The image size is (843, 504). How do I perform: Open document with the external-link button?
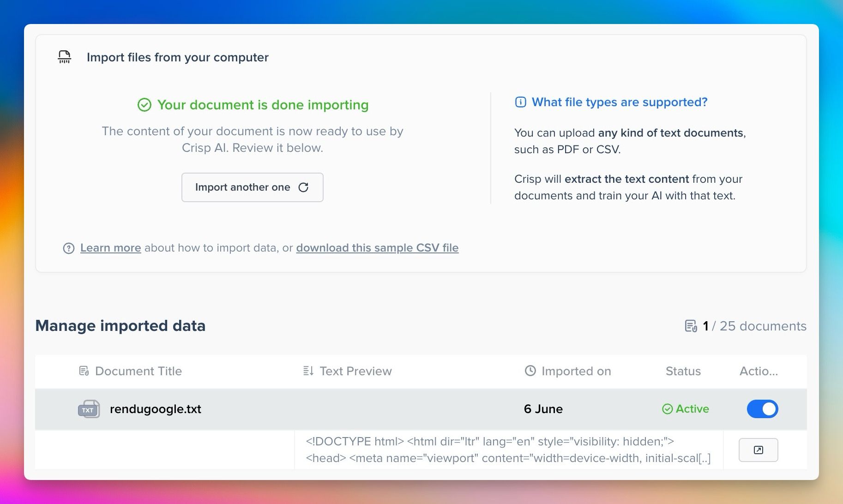coord(759,450)
